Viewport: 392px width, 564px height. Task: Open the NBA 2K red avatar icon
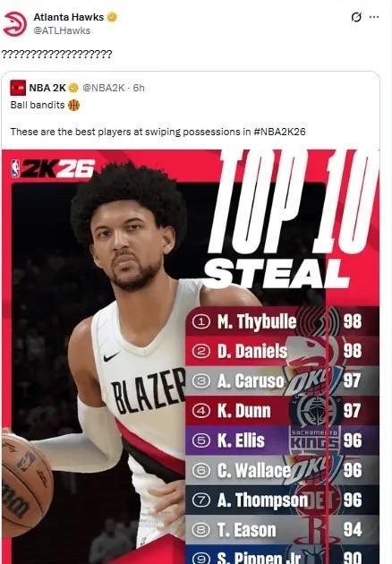(x=18, y=88)
